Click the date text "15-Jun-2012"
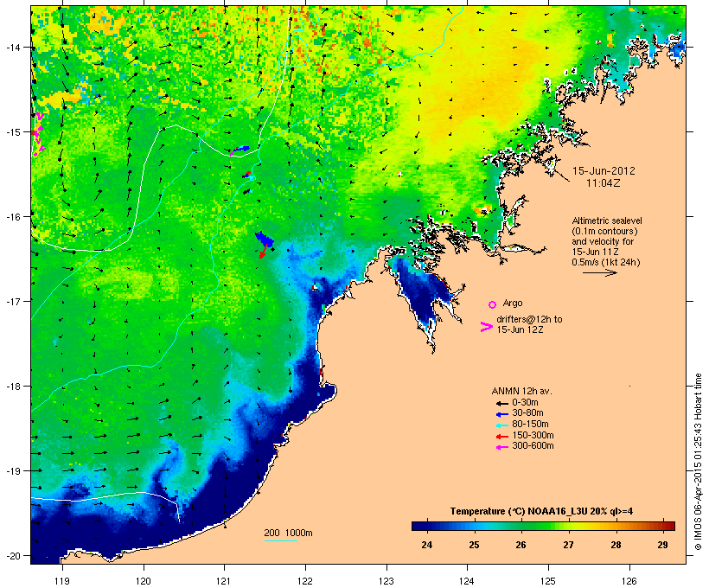709x588 pixels. [604, 171]
